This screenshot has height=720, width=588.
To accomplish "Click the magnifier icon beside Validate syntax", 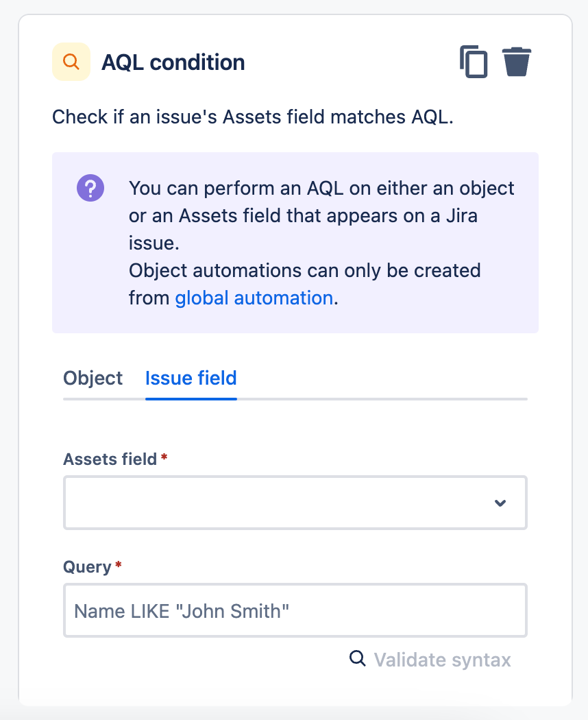I will point(358,659).
